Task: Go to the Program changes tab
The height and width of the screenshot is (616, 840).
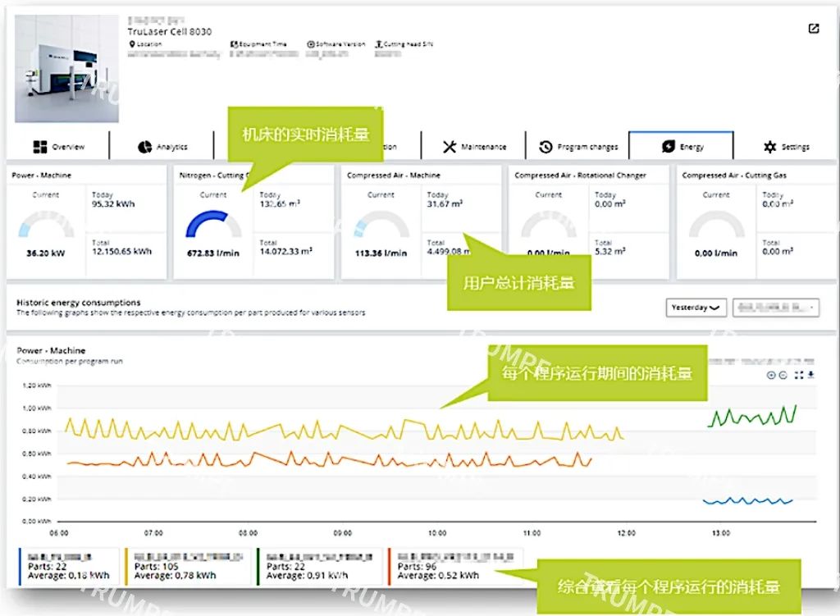Action: coord(577,146)
